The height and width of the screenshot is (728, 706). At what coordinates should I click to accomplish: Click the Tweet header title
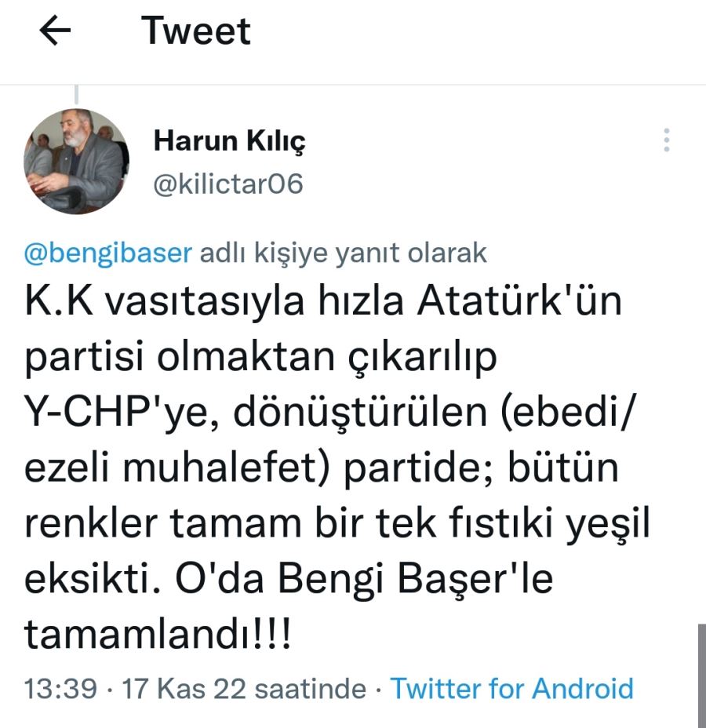(x=196, y=31)
